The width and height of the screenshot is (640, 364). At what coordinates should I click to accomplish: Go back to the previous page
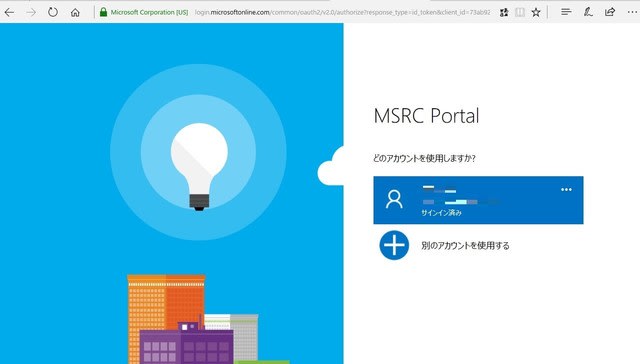click(9, 12)
